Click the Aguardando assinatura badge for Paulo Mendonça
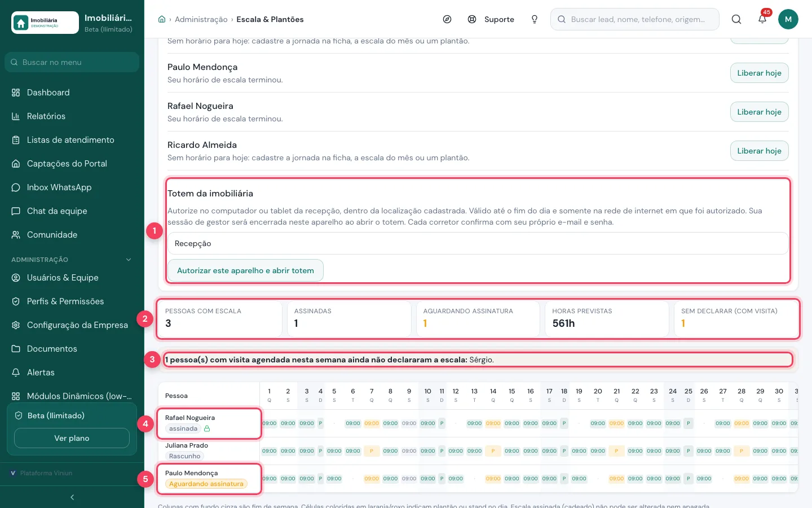 pyautogui.click(x=206, y=484)
